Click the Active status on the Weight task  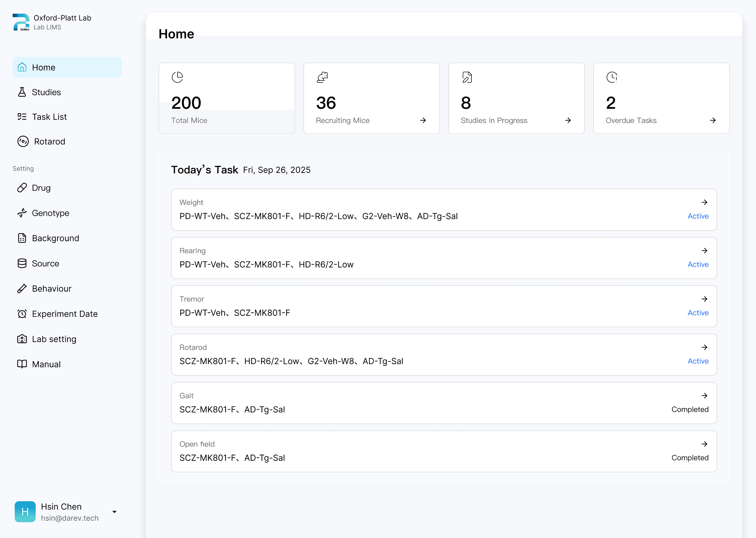click(x=698, y=216)
